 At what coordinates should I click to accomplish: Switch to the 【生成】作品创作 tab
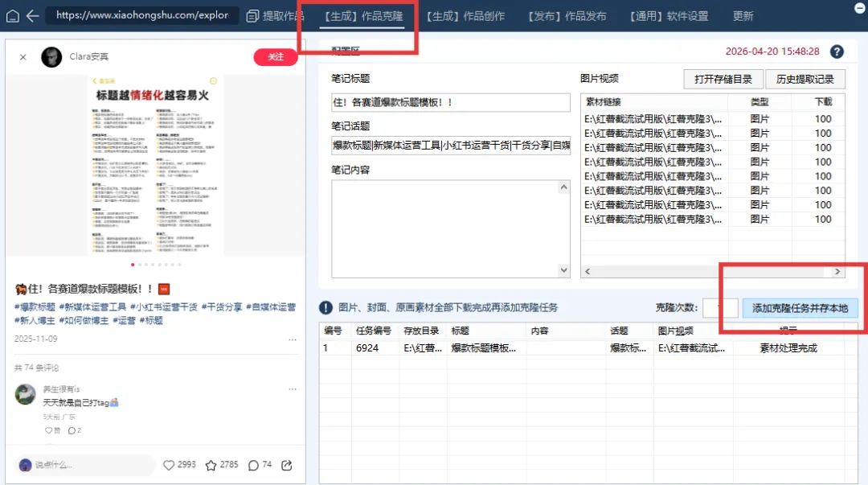(x=466, y=14)
